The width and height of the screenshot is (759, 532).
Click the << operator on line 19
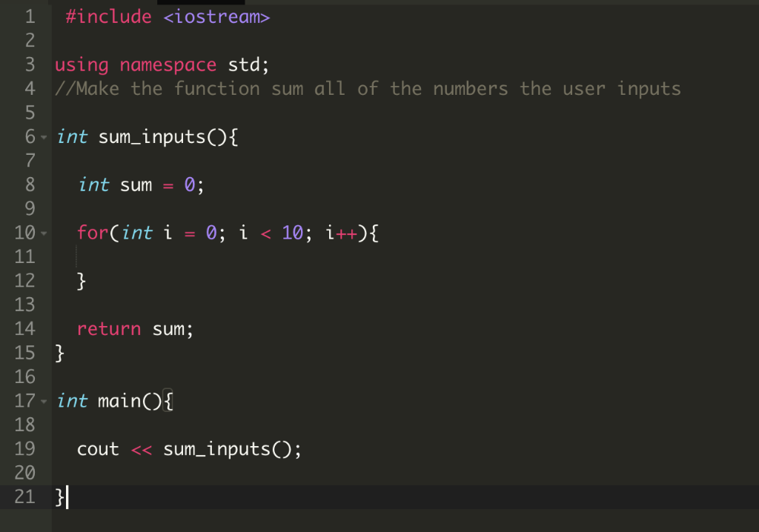click(x=141, y=449)
